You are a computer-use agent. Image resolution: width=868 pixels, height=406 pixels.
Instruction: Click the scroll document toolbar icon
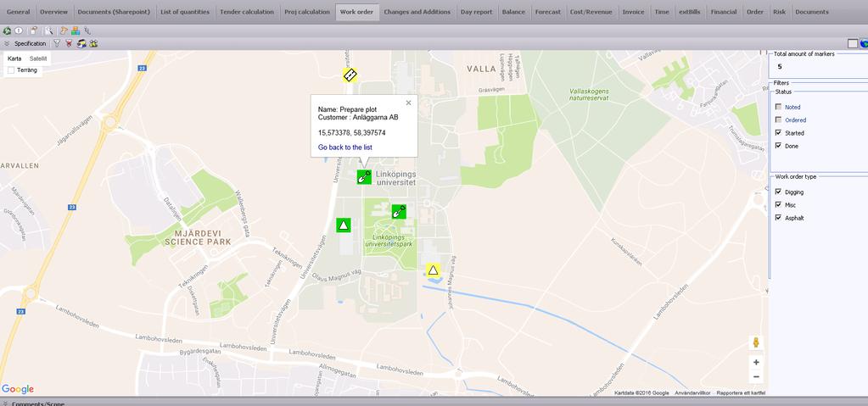click(64, 31)
